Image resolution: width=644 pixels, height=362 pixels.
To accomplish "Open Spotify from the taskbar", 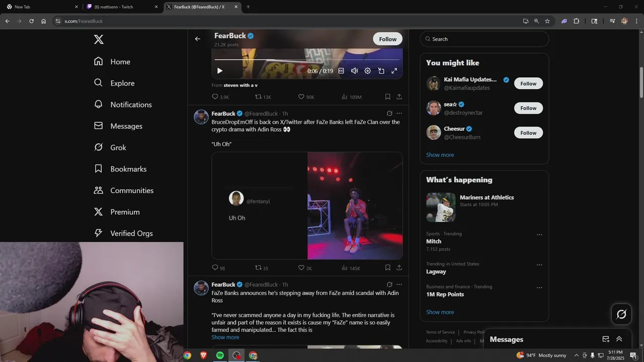I will point(220,355).
